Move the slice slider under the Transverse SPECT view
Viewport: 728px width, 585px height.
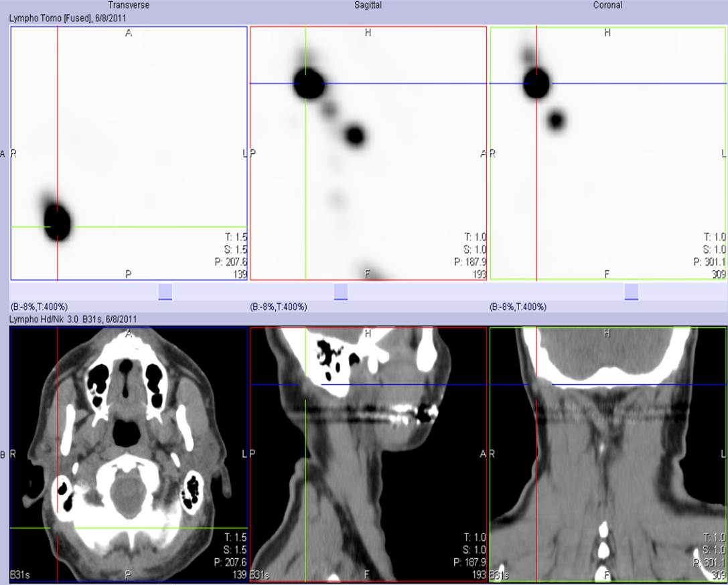(x=165, y=292)
